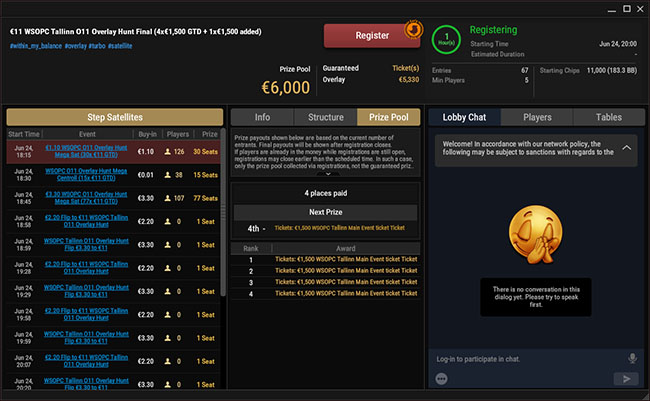
Task: Open the 19:28 €2.20 Flip satellite link
Action: tap(86, 267)
